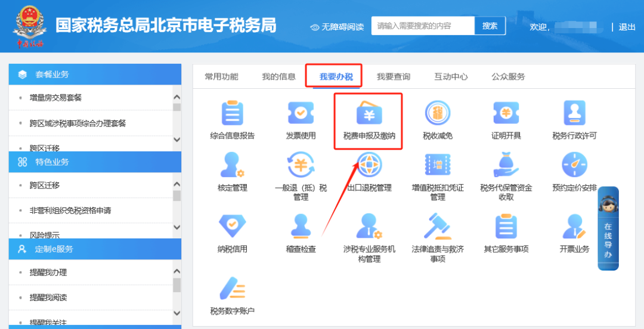Toggle 无障碍阅读 accessibility mode
The height and width of the screenshot is (329, 644).
tap(337, 27)
